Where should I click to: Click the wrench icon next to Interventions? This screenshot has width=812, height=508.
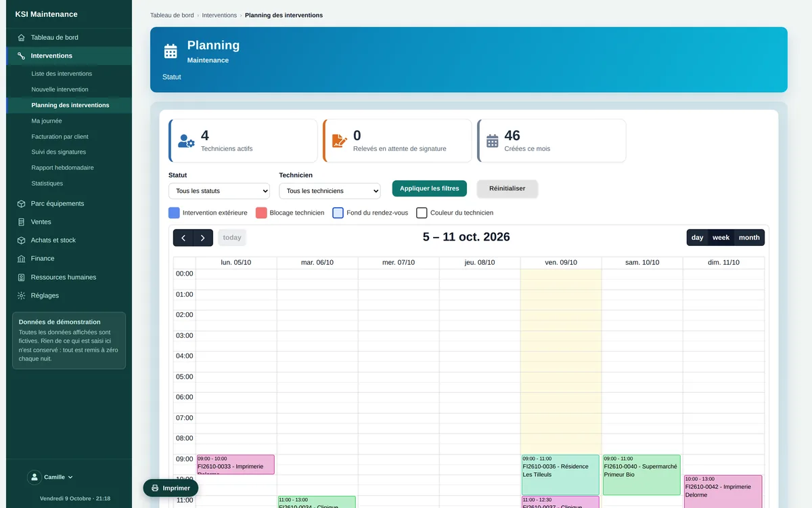[21, 56]
